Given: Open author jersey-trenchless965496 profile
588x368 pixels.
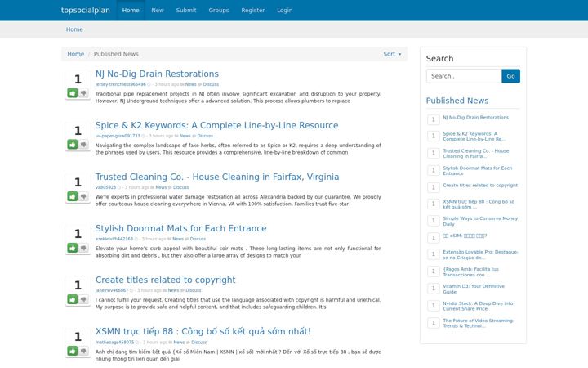Looking at the screenshot, I should pos(120,84).
